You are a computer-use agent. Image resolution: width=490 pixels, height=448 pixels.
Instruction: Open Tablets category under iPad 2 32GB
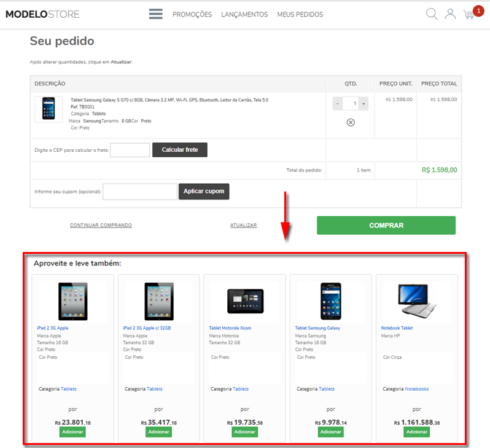pos(154,389)
